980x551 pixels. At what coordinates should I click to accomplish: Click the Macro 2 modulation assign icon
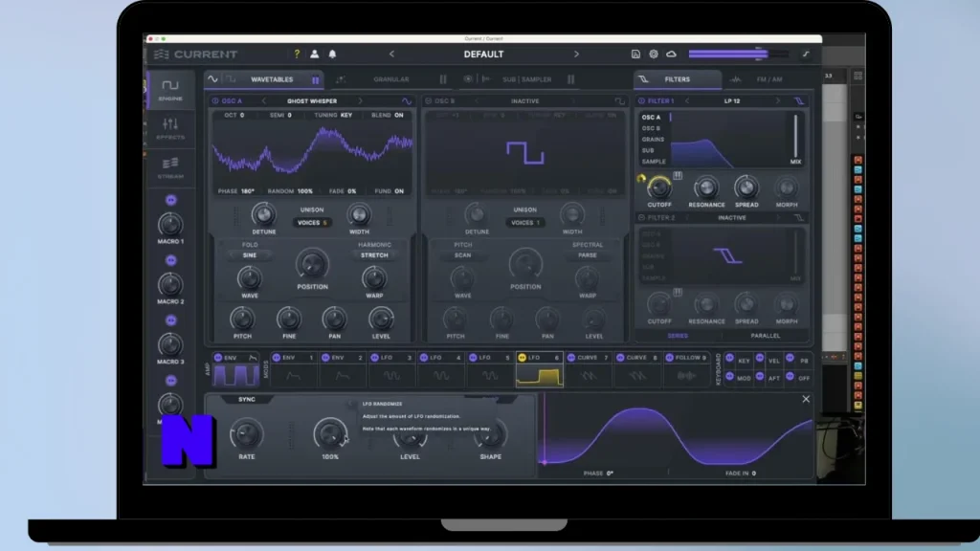point(170,260)
